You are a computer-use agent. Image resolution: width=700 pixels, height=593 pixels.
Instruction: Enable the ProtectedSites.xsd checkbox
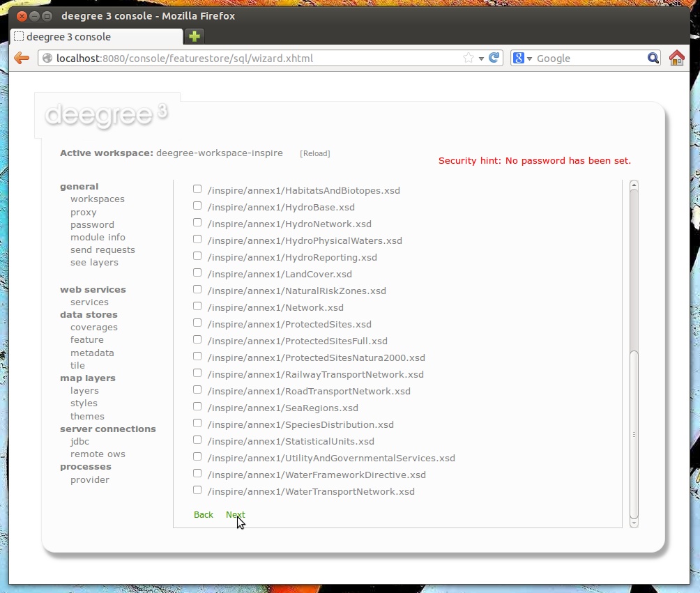(x=197, y=322)
